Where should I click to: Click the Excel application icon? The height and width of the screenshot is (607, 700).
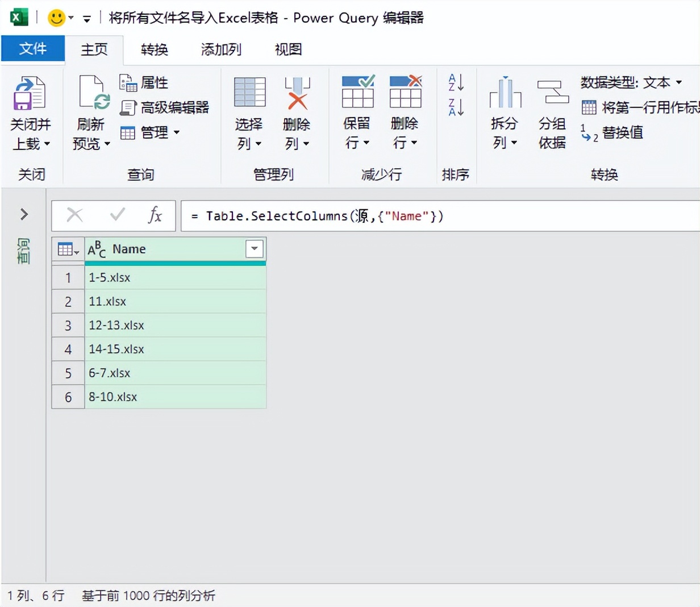click(19, 17)
